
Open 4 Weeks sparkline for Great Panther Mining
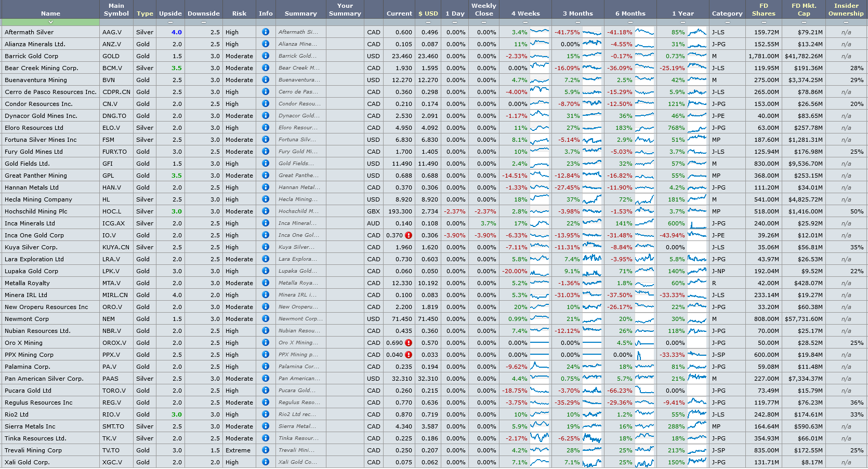coord(540,175)
